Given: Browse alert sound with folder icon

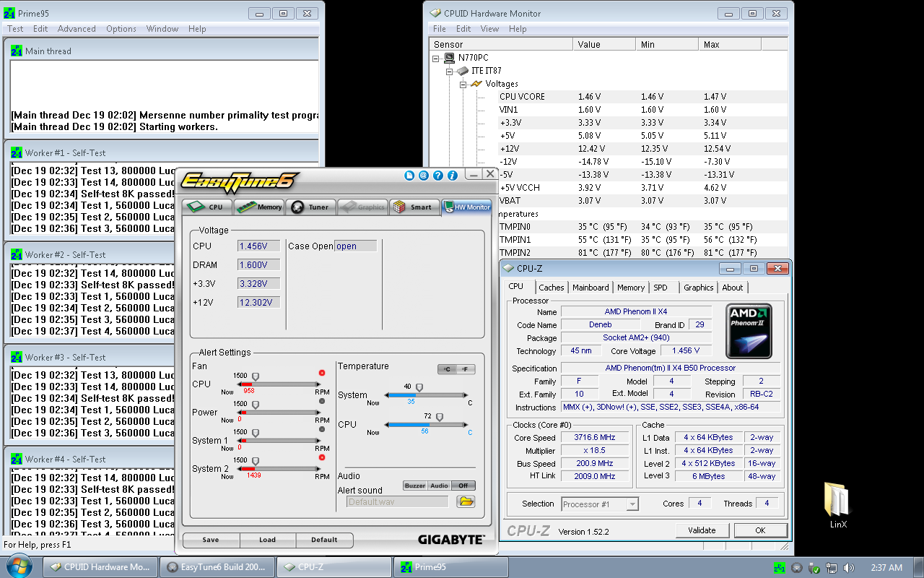Looking at the screenshot, I should pos(466,501).
